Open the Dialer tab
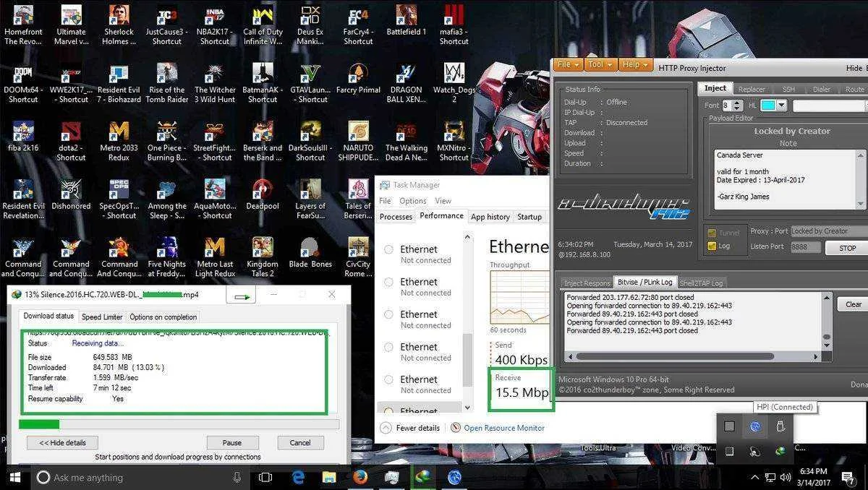This screenshot has height=490, width=868. [x=822, y=89]
